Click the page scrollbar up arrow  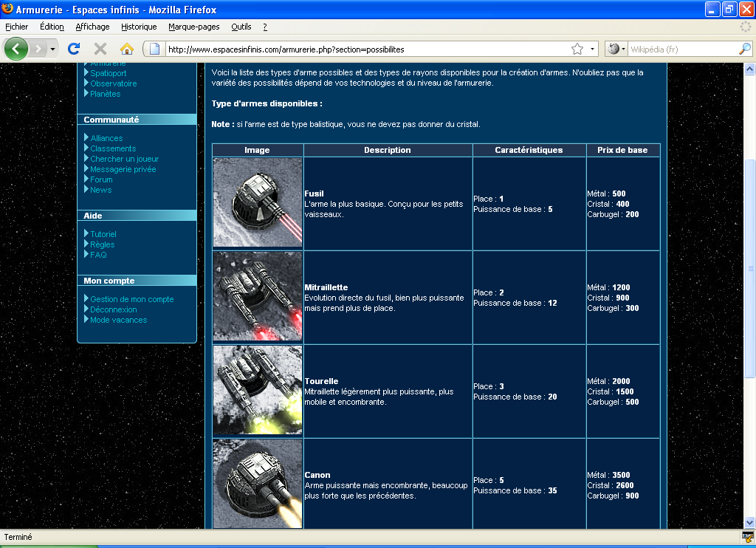tap(750, 69)
